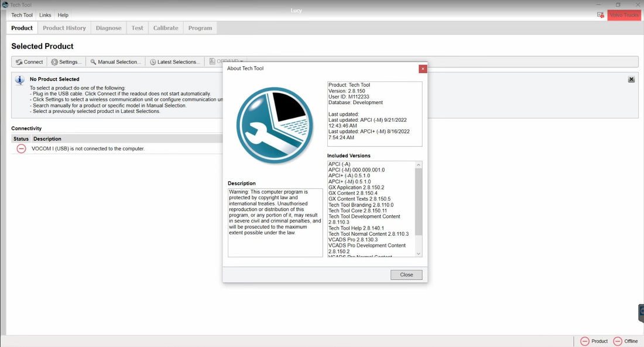Click the notification icon beside Volvo Trucks
This screenshot has width=644, height=347.
600,15
